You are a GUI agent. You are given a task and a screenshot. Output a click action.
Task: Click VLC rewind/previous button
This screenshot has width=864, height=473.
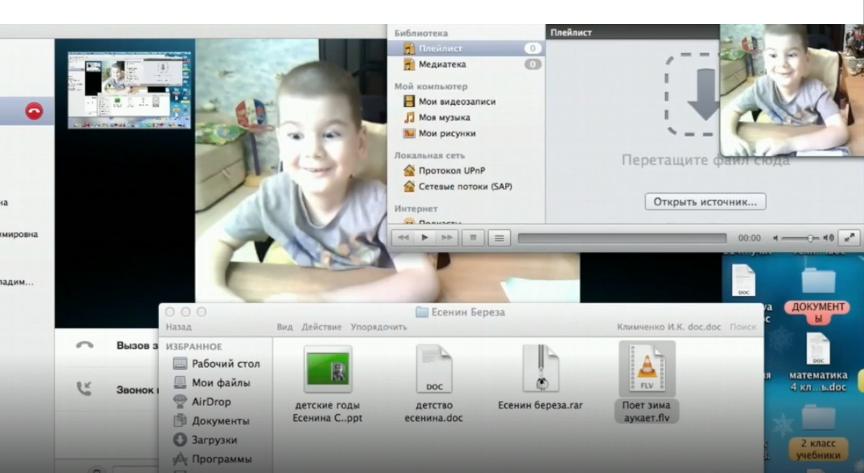(403, 238)
